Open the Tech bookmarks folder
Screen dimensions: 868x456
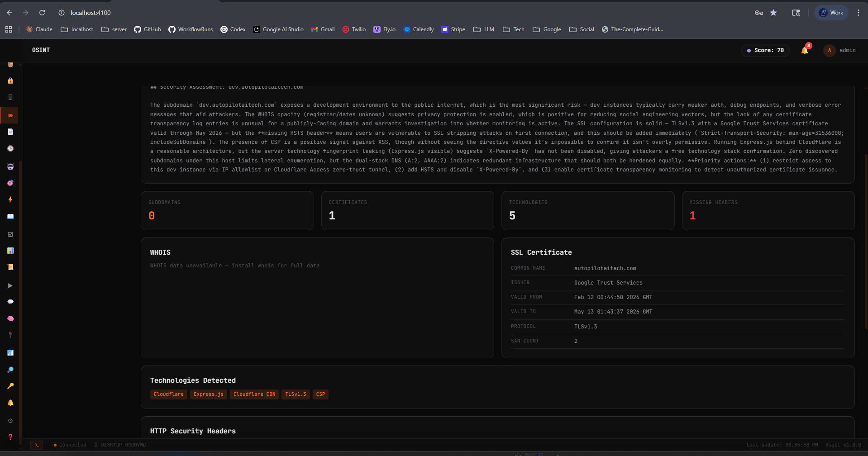[x=513, y=29]
